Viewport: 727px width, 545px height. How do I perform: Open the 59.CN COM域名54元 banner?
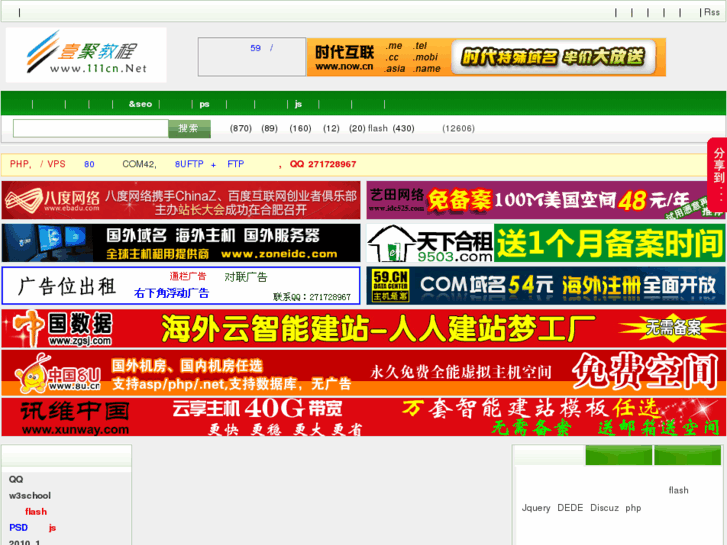tap(546, 286)
